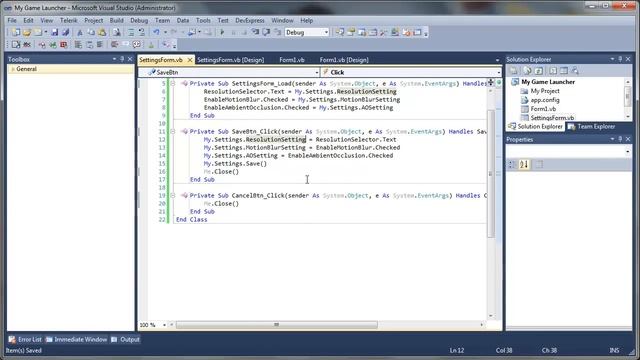Collapse the SettingsForm_Load sub outline
Image resolution: width=640 pixels, height=360 pixels.
[x=173, y=83]
